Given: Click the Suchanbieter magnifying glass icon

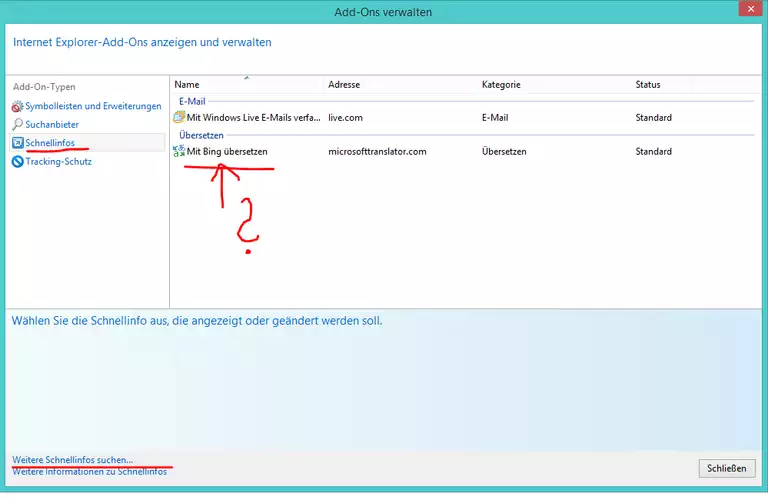Looking at the screenshot, I should (x=17, y=125).
